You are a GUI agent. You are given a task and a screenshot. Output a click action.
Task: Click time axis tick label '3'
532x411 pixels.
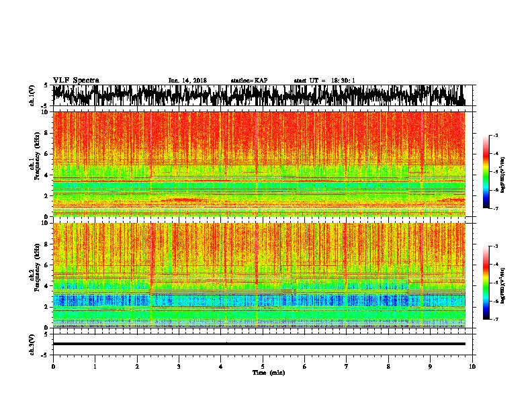179,367
